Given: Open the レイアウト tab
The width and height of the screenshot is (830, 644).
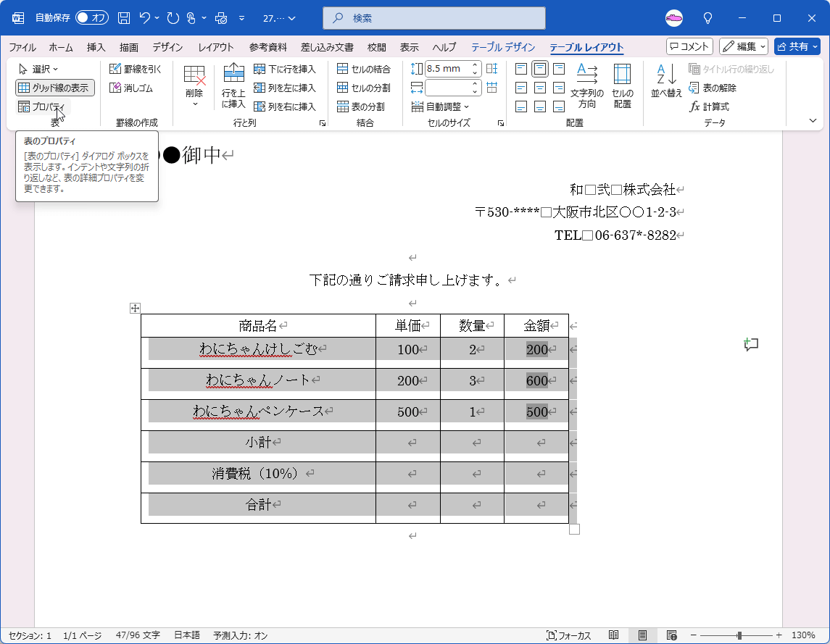Looking at the screenshot, I should click(216, 47).
